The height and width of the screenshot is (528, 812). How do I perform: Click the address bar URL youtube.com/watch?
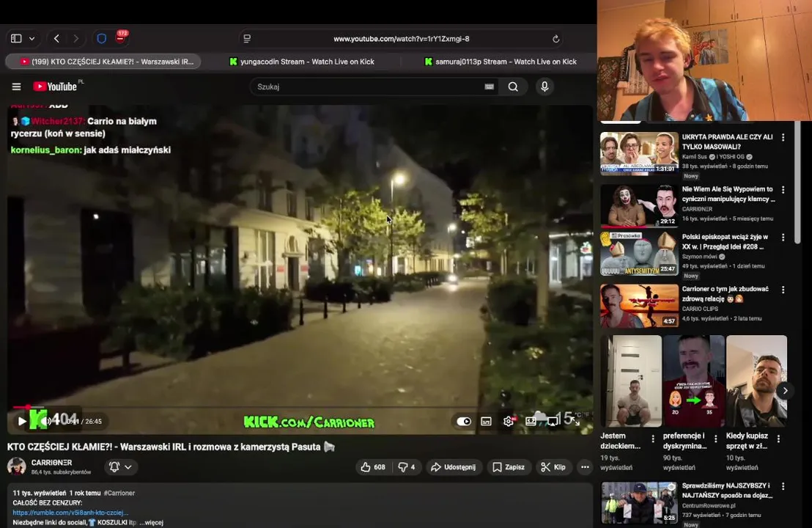coord(401,39)
